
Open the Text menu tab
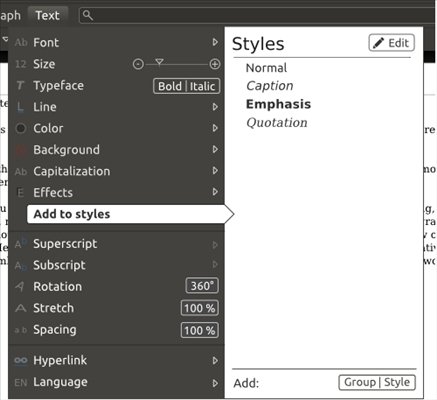tap(47, 15)
